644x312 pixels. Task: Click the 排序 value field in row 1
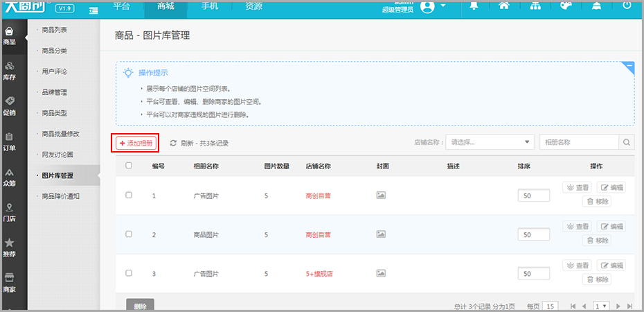(x=534, y=196)
